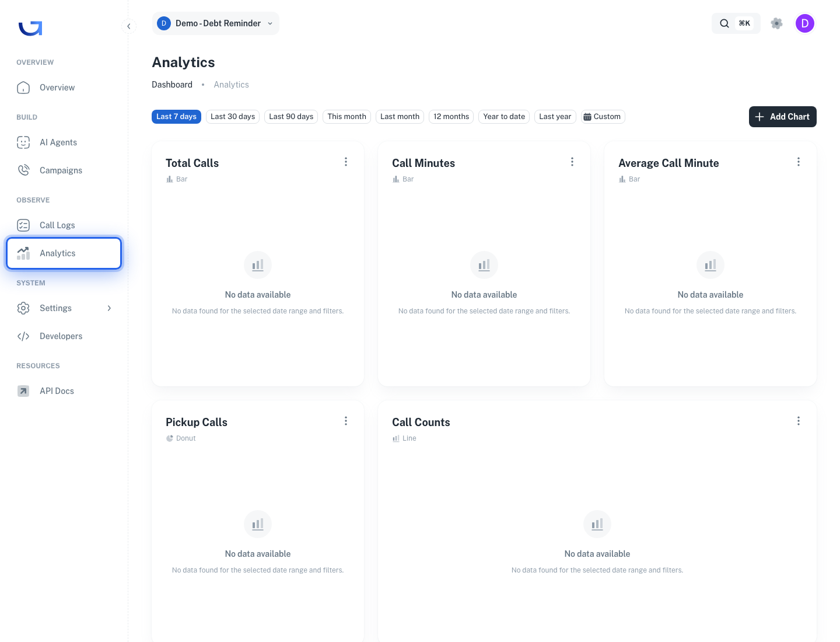840x642 pixels.
Task: Open Call Minutes chart options menu
Action: click(x=572, y=162)
